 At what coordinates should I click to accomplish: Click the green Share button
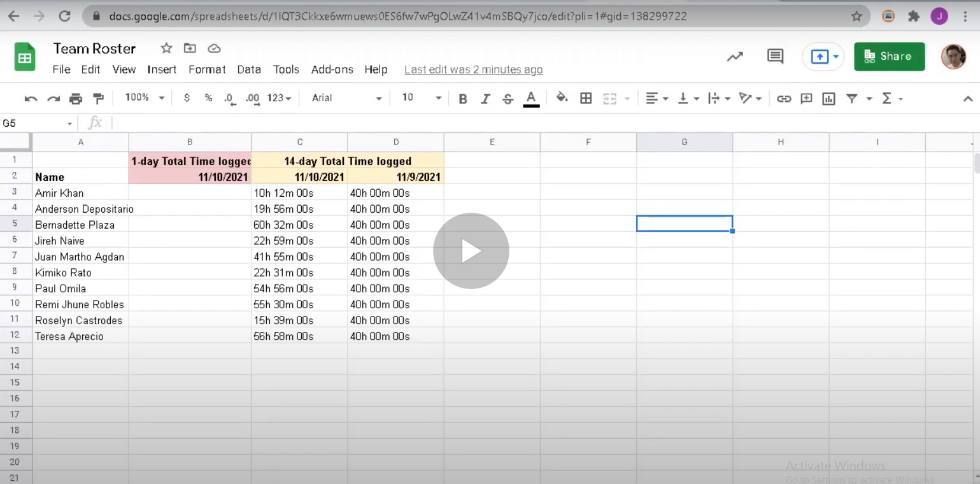pos(889,57)
